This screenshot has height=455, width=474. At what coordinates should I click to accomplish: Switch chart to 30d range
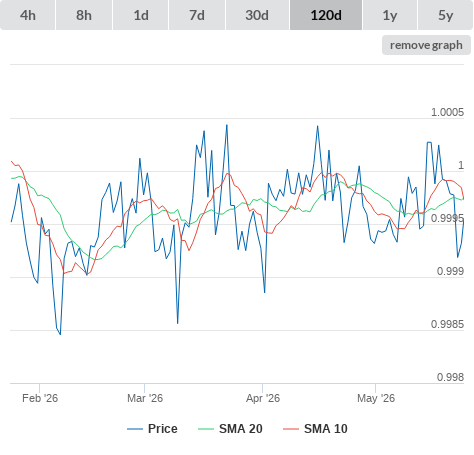point(257,15)
